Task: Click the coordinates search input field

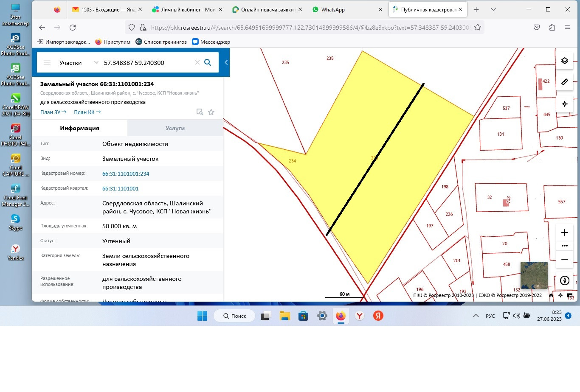Action: click(146, 63)
